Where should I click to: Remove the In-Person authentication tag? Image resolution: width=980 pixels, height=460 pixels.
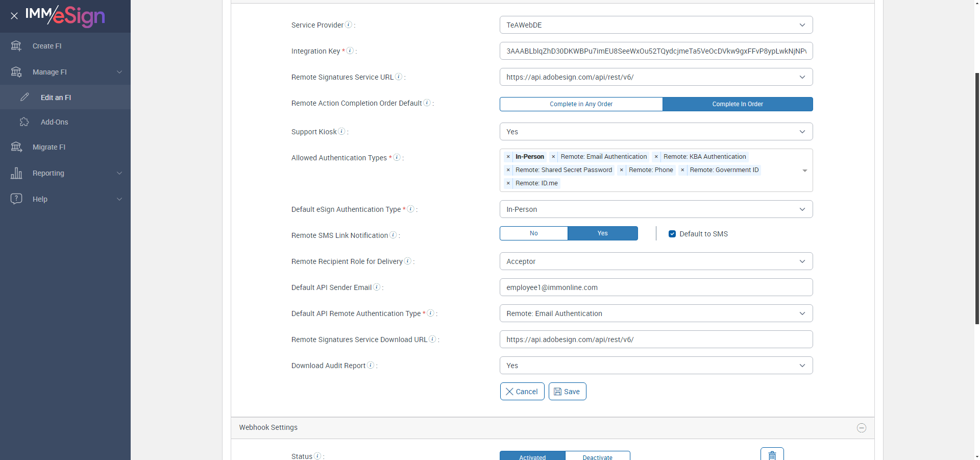pos(508,157)
